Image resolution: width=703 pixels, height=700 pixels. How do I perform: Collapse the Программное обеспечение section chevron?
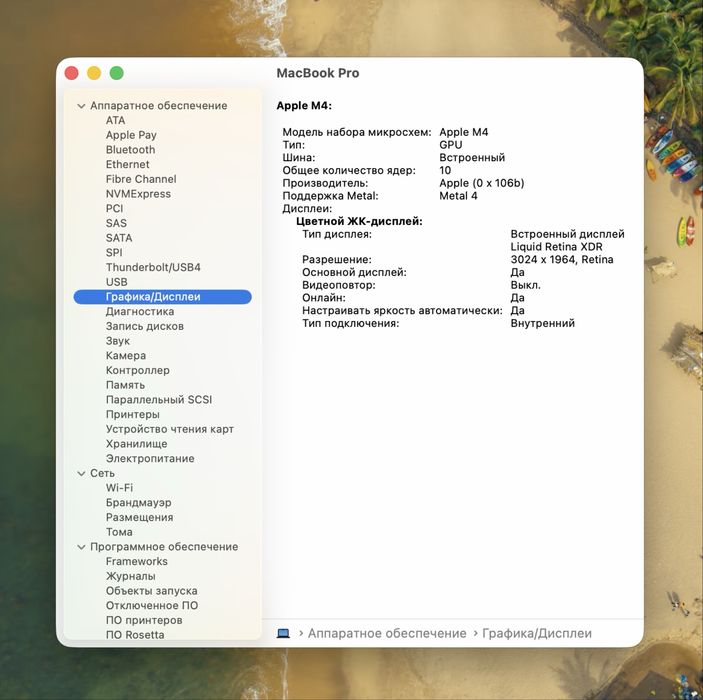point(81,547)
